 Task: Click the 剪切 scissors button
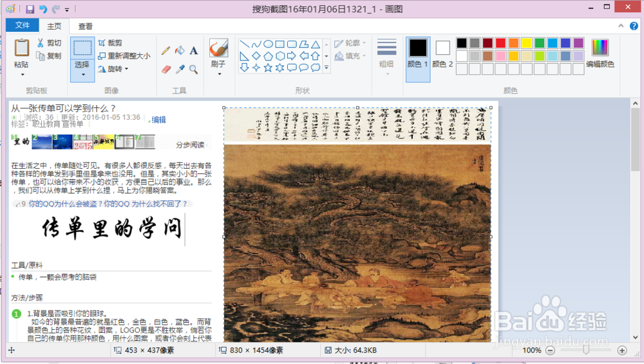point(50,43)
